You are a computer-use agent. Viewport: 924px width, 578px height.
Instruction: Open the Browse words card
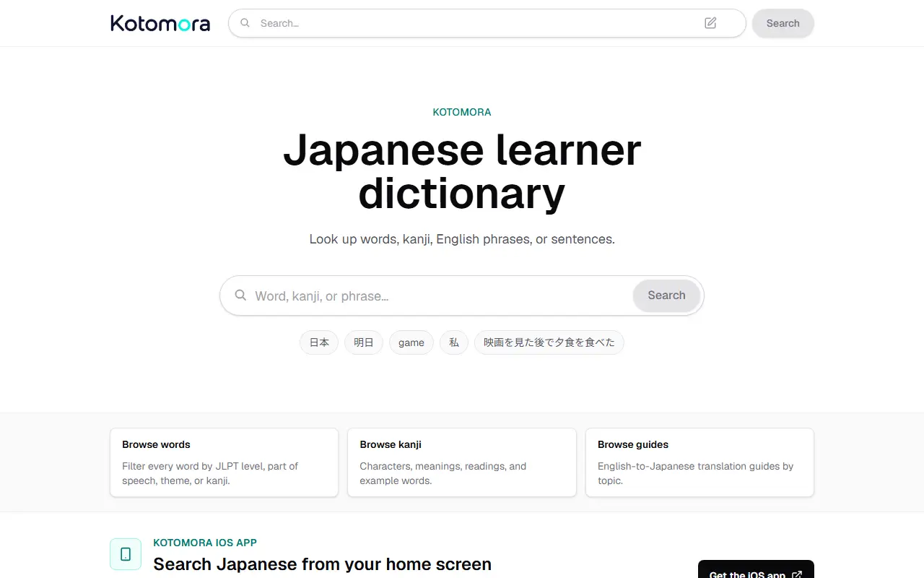tap(224, 462)
